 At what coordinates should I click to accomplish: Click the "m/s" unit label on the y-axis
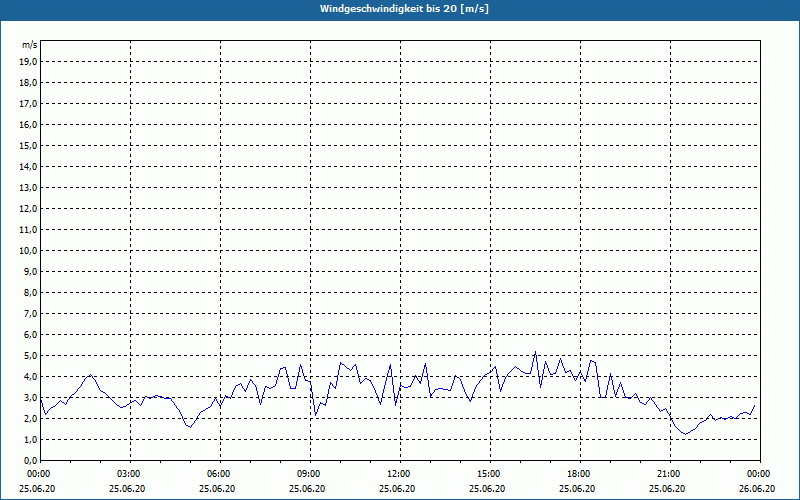pos(30,45)
